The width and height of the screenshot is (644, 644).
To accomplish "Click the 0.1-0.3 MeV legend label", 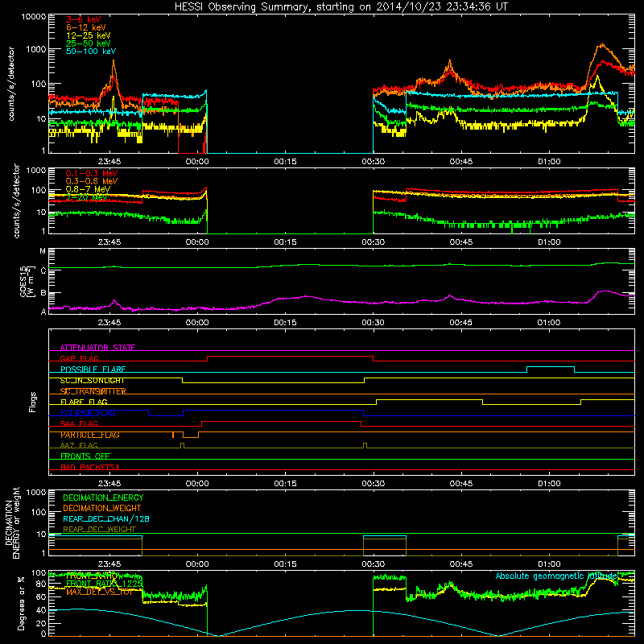I will click(92, 173).
